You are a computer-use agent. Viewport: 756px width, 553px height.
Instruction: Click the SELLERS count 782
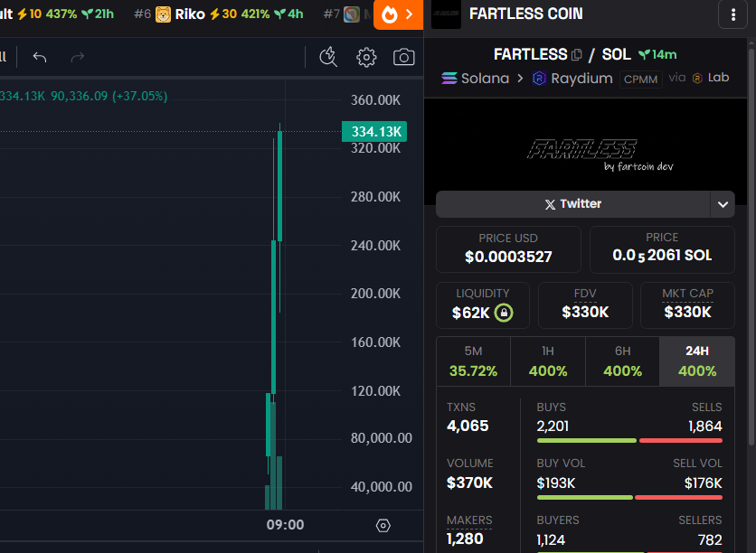click(x=710, y=540)
